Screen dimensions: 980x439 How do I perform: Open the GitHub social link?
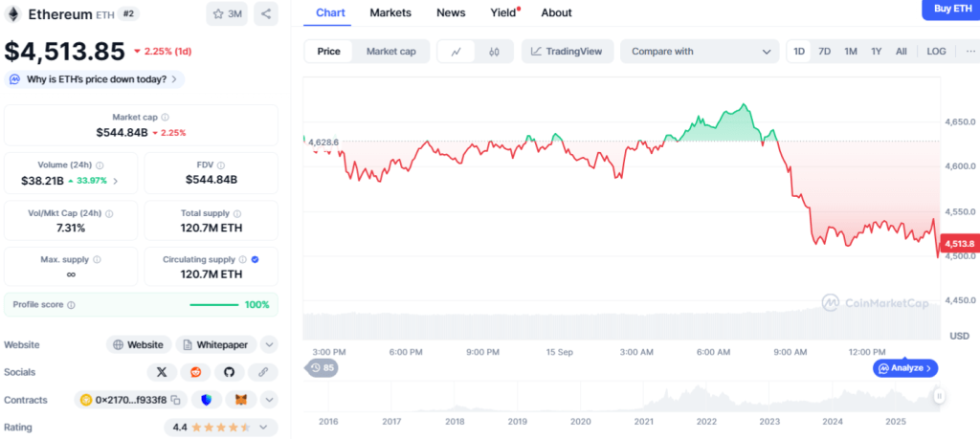[230, 372]
